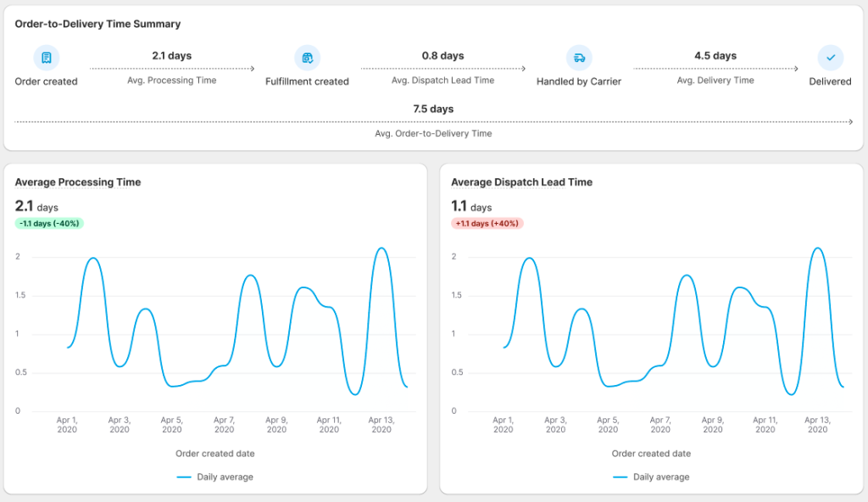This screenshot has height=502, width=868.
Task: Click the Delivered checkmark icon
Action: [x=830, y=57]
